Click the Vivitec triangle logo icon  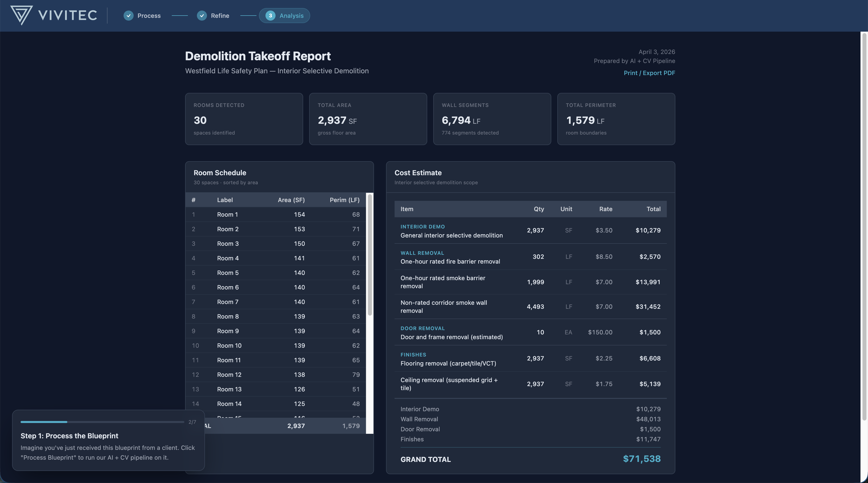click(x=22, y=16)
